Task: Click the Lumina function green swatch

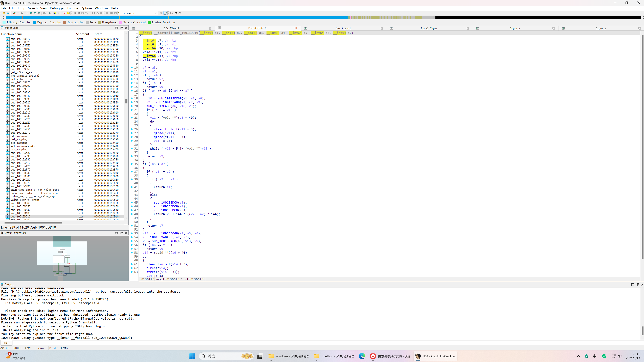Action: [x=149, y=22]
